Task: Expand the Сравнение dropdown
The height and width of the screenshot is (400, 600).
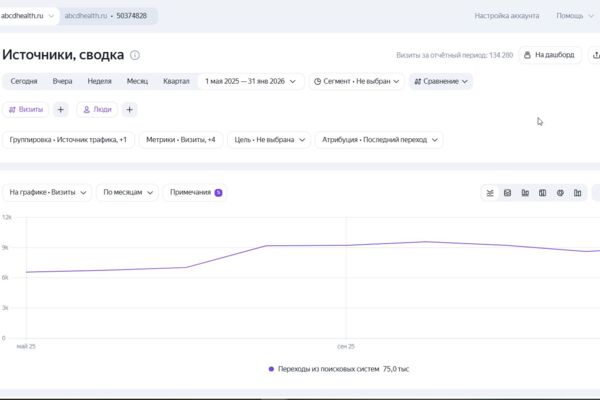Action: (x=441, y=81)
